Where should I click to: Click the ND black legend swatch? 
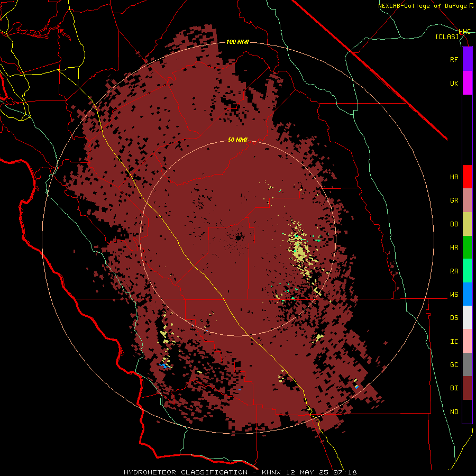click(x=467, y=411)
